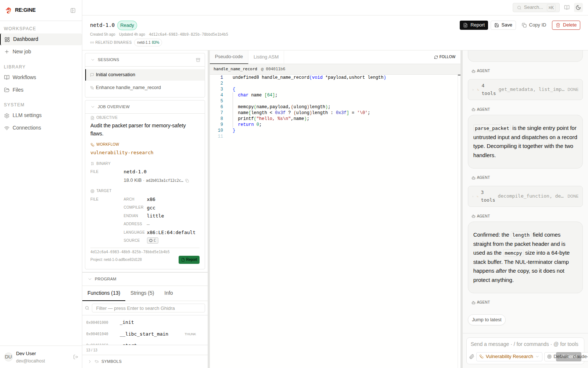Open LLM settings
The width and height of the screenshot is (588, 368).
tap(41, 115)
